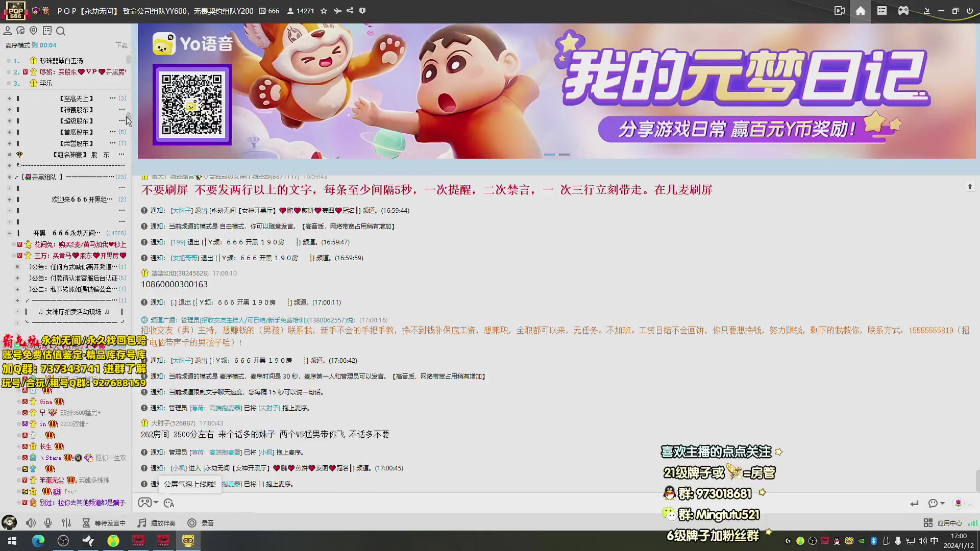The width and height of the screenshot is (980, 551).
Task: Expand the 【荣誉股东】 channel group
Action: click(9, 143)
